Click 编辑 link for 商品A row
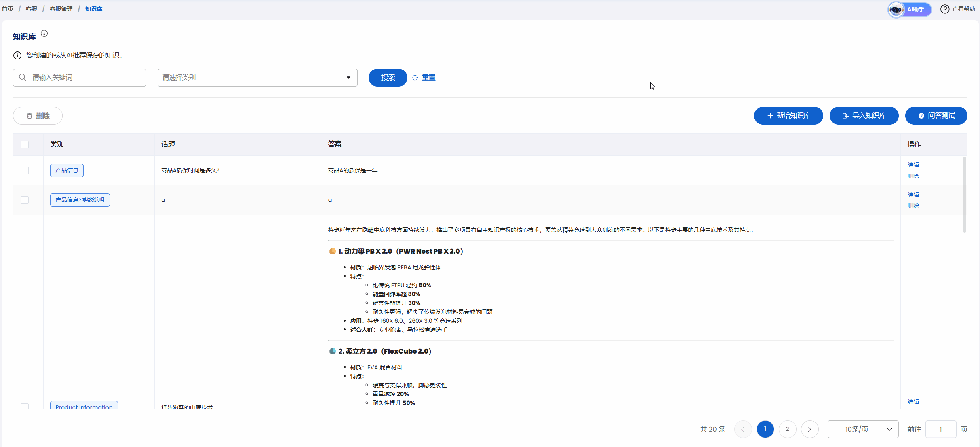Viewport: 980px width, 447px height. tap(913, 165)
